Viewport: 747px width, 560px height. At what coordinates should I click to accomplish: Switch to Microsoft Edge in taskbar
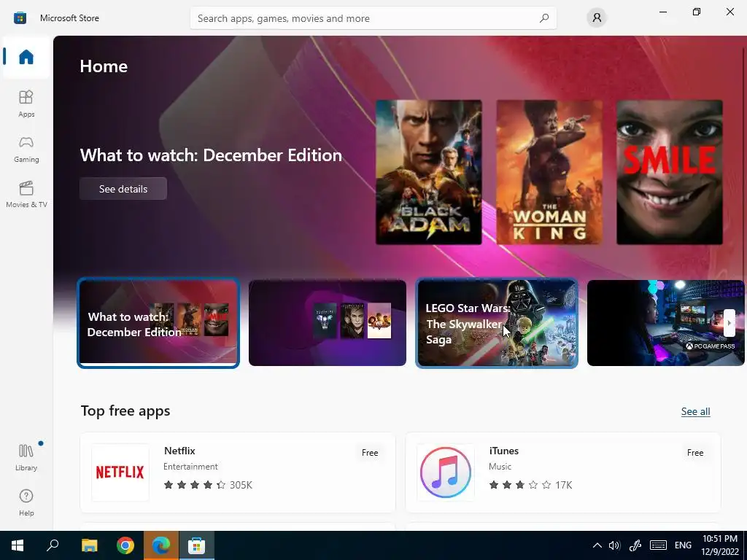click(161, 545)
